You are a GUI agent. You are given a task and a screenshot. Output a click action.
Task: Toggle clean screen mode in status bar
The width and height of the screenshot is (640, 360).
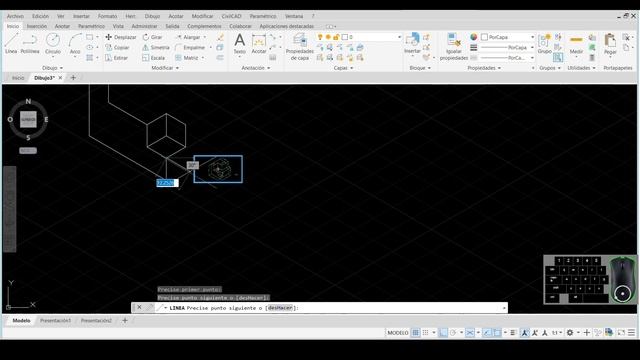point(621,333)
